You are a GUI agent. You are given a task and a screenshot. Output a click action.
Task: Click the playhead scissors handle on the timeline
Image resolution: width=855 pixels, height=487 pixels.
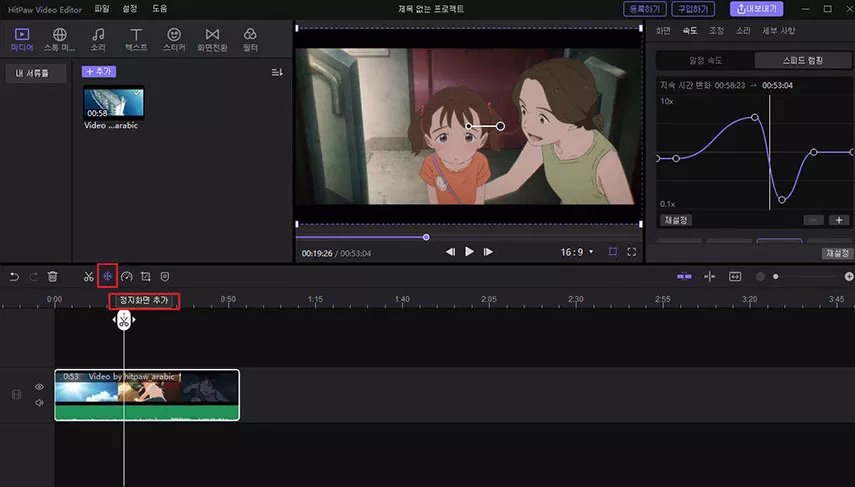coord(124,320)
